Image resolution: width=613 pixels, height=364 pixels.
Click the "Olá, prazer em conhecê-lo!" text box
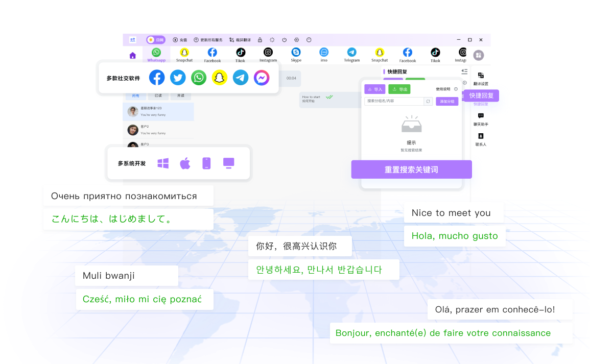pyautogui.click(x=500, y=309)
